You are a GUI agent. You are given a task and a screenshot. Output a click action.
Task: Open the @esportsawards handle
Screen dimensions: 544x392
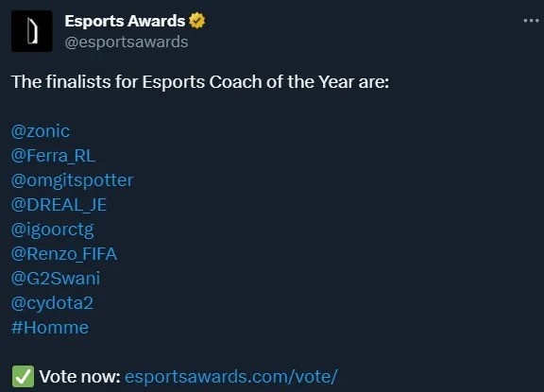pyautogui.click(x=127, y=43)
